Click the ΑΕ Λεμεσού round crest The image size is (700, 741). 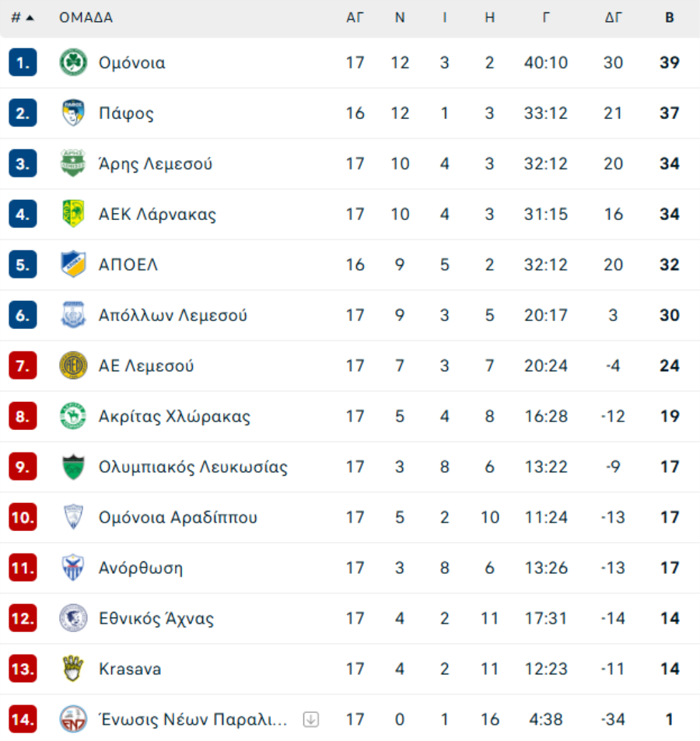coord(73,365)
